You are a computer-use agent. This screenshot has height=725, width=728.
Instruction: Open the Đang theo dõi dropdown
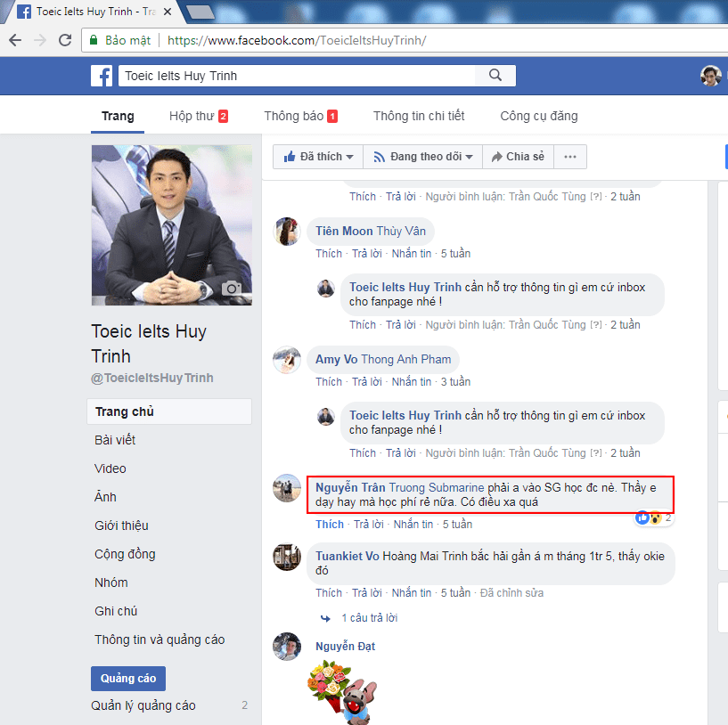(x=423, y=157)
